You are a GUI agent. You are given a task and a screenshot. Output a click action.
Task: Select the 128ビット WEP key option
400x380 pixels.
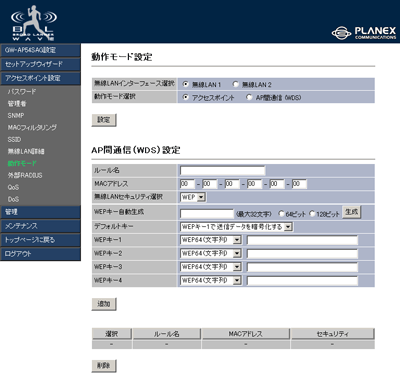[x=312, y=214]
